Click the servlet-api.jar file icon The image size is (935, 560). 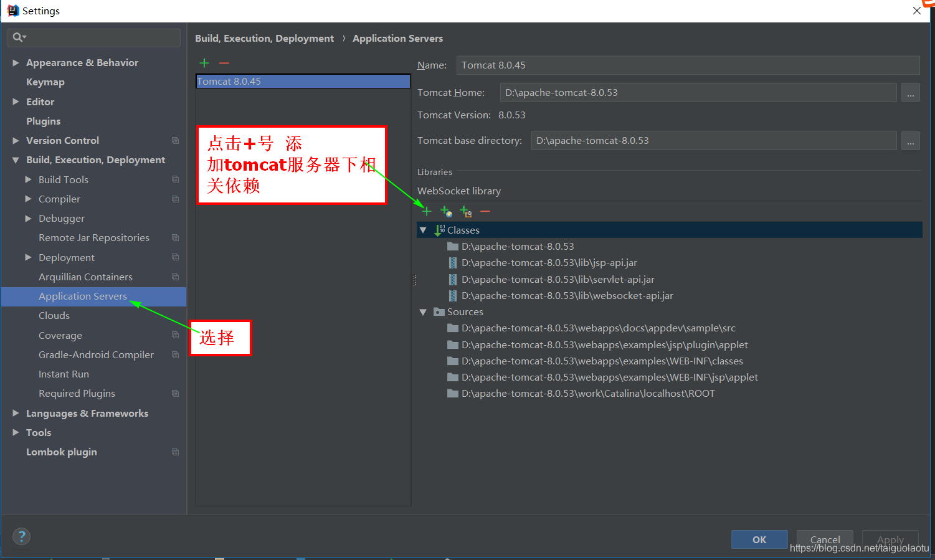click(x=453, y=280)
